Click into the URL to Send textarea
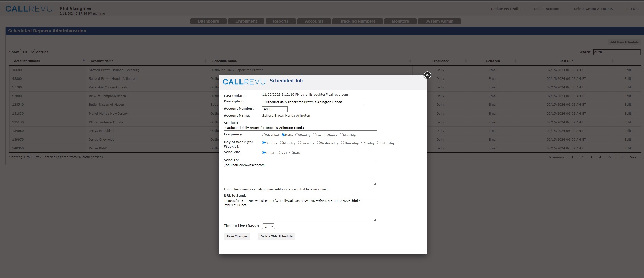Viewport: 644px width, 278px height. [x=300, y=209]
